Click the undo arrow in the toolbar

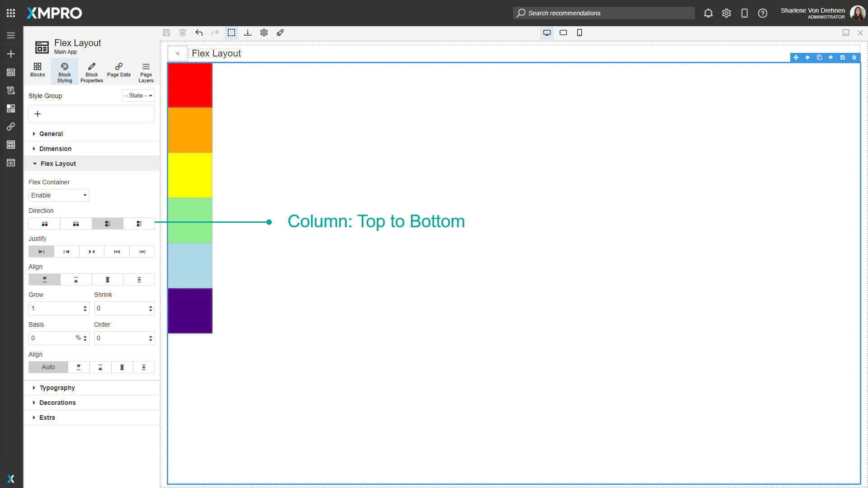coord(199,33)
